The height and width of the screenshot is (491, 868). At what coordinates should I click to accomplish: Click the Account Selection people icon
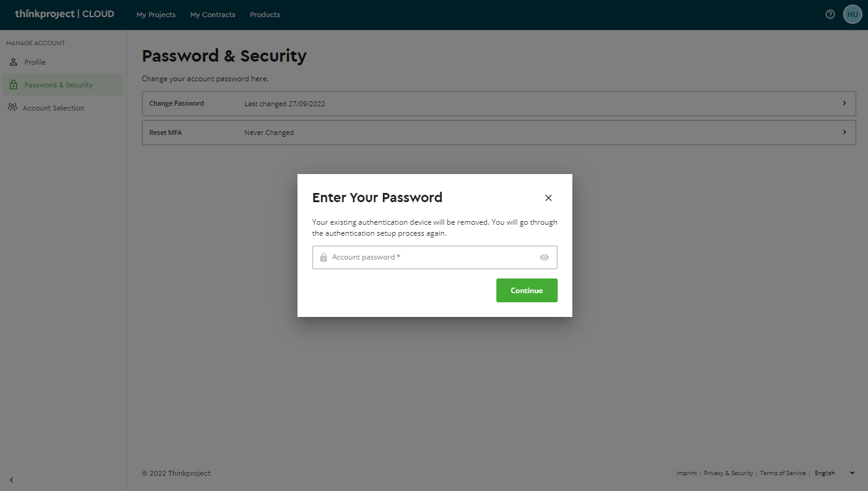13,107
